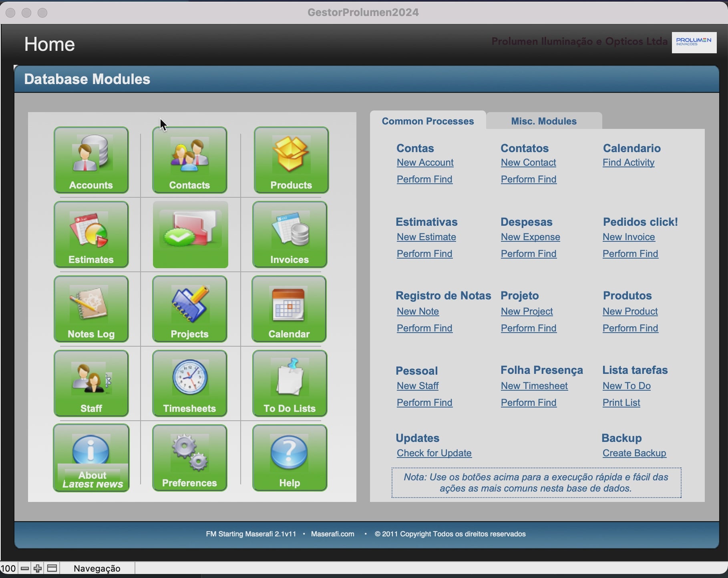
Task: Open the Help module
Action: pyautogui.click(x=290, y=458)
